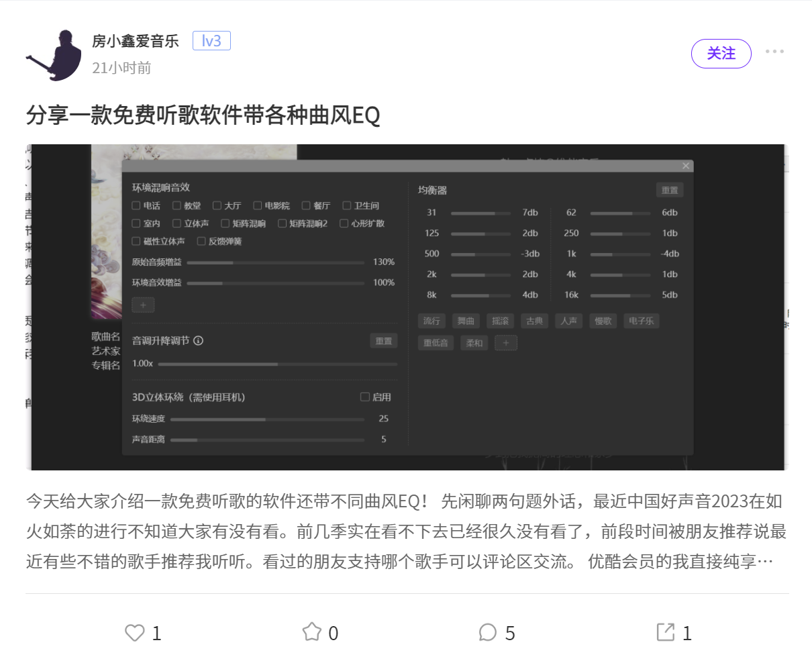Open the three-dot more options menu

click(x=774, y=52)
